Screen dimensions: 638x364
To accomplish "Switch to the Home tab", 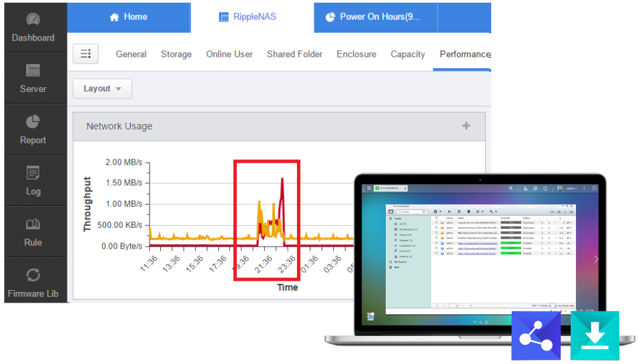I will [129, 17].
